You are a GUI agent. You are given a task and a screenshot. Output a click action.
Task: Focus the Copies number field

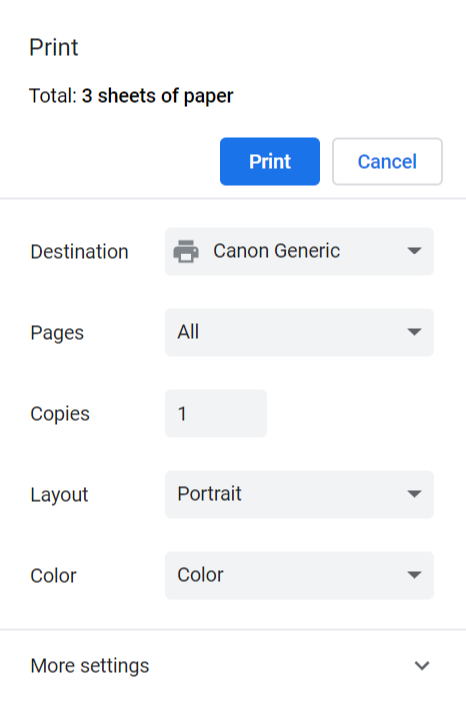tap(216, 414)
